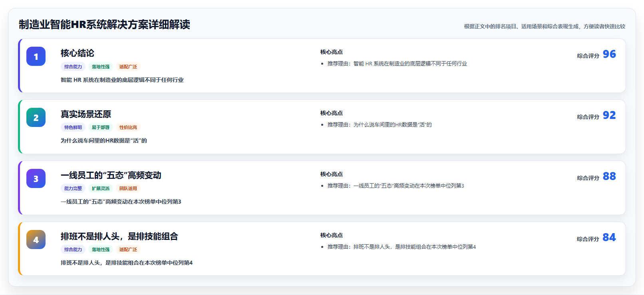Click the 推荐理由 bullet ending in 位列第3
This screenshot has width=644, height=295.
pos(396,186)
